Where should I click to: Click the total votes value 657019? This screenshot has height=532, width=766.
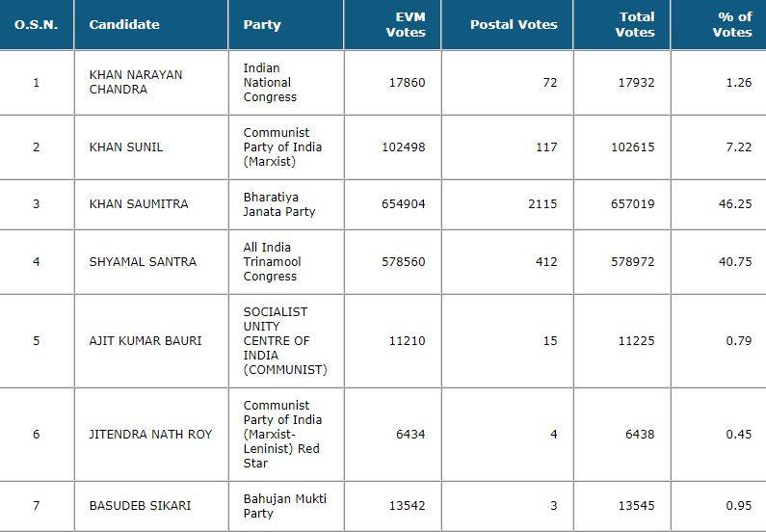636,204
